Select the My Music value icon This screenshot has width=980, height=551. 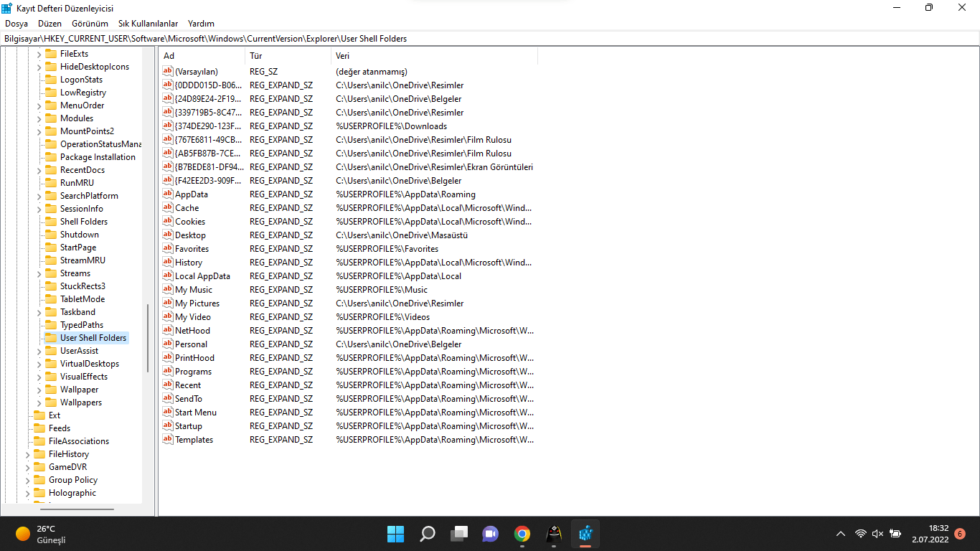(168, 289)
